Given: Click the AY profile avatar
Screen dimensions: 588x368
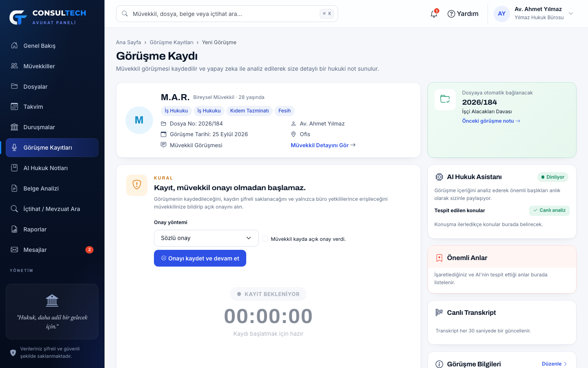Looking at the screenshot, I should 501,14.
